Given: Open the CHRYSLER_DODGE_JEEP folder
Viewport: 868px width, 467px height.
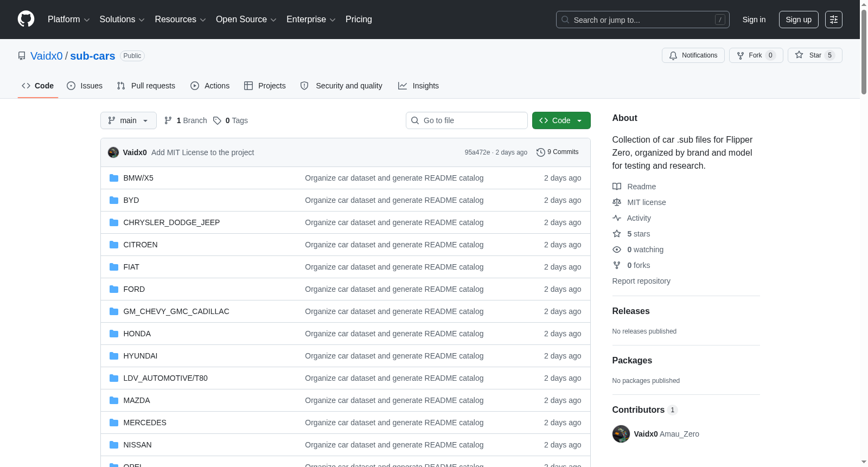Looking at the screenshot, I should (171, 222).
